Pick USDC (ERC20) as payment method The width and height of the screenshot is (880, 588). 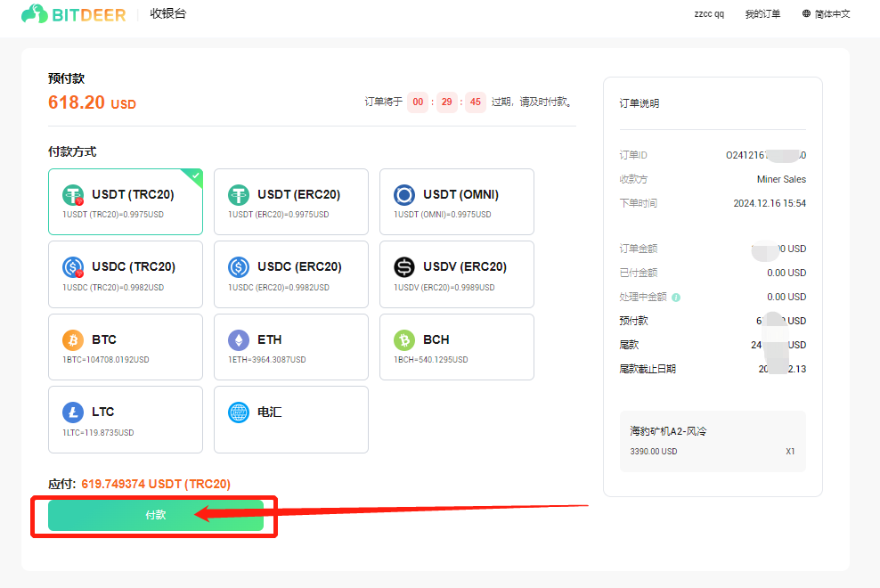tap(291, 274)
